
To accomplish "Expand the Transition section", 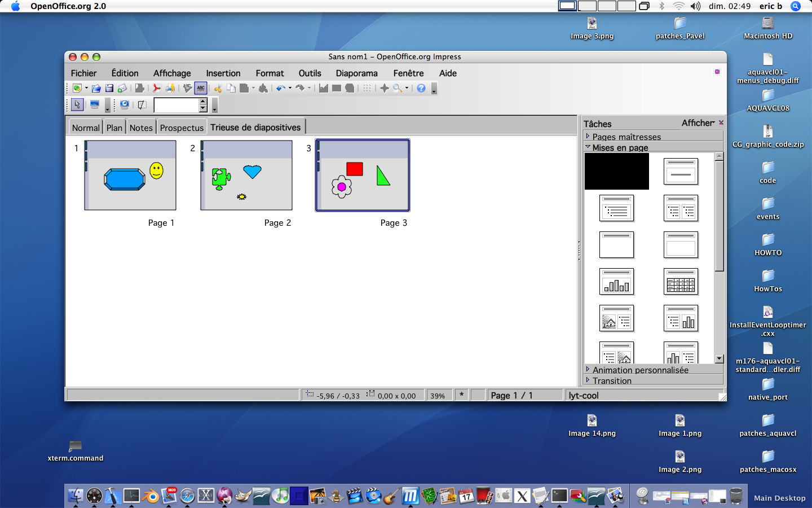I will coord(654,380).
